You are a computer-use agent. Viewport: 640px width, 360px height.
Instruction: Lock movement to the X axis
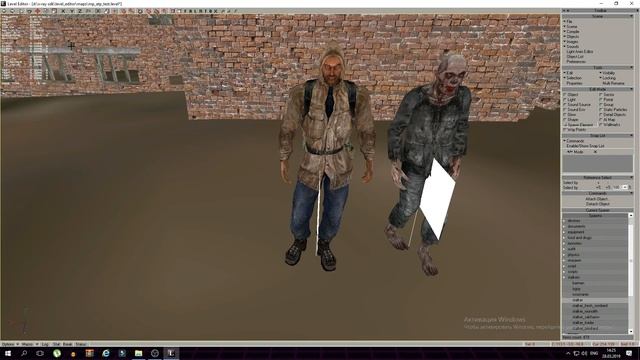click(63, 11)
